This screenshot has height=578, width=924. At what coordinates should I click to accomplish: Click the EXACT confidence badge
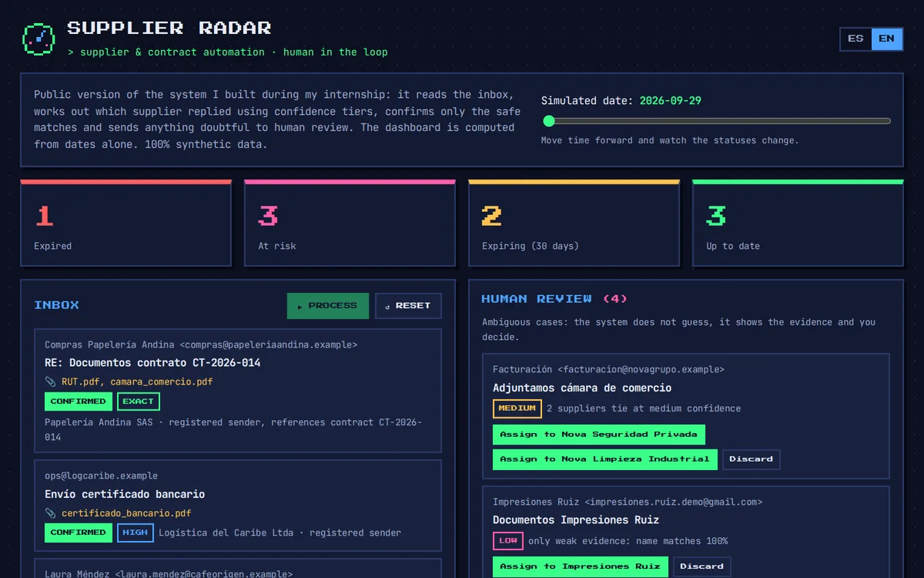pyautogui.click(x=139, y=402)
